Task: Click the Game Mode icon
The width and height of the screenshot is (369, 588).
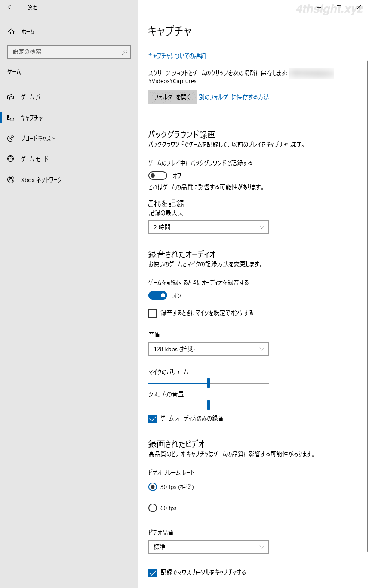Action: pos(11,159)
